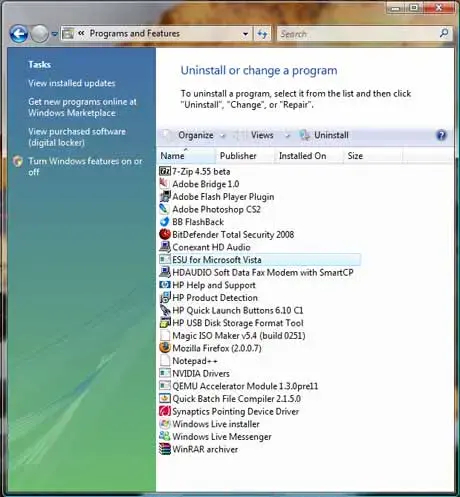Select Magic ISO Maker v5.4 entry
The height and width of the screenshot is (497, 460).
[x=239, y=336]
